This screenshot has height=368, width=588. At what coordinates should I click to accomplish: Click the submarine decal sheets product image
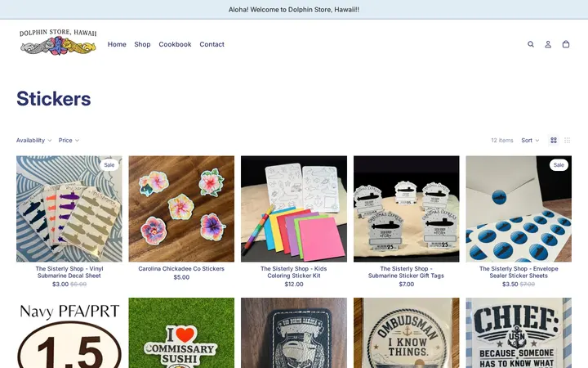click(69, 209)
